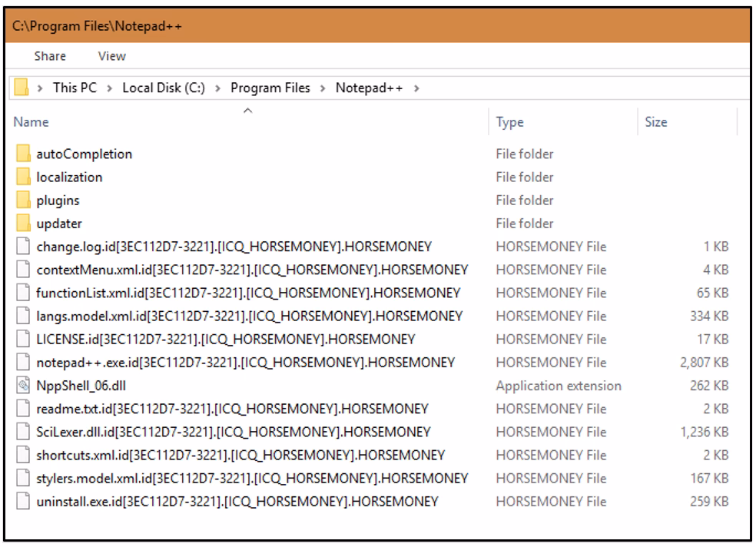Select the autoCompletion folder name
The height and width of the screenshot is (547, 756).
coord(85,154)
